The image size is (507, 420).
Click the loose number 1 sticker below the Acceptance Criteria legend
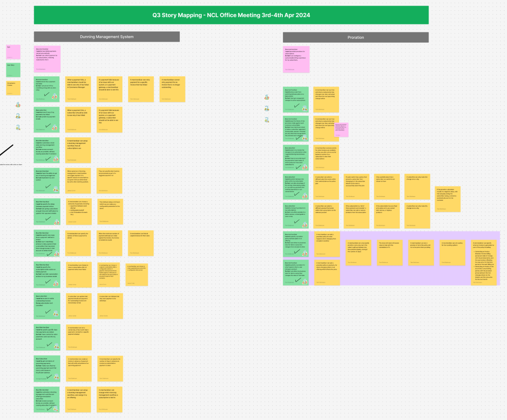(x=18, y=105)
